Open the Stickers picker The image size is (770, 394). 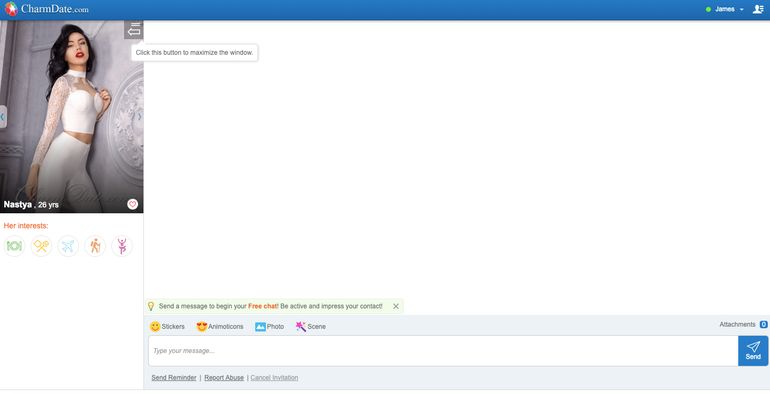167,326
